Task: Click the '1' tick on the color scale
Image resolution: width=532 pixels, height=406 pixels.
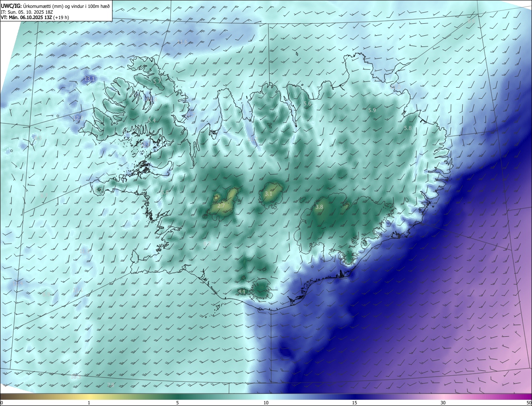Action: pos(89,403)
